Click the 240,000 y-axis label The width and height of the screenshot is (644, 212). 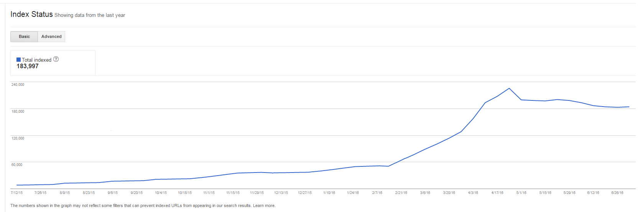[x=18, y=84]
